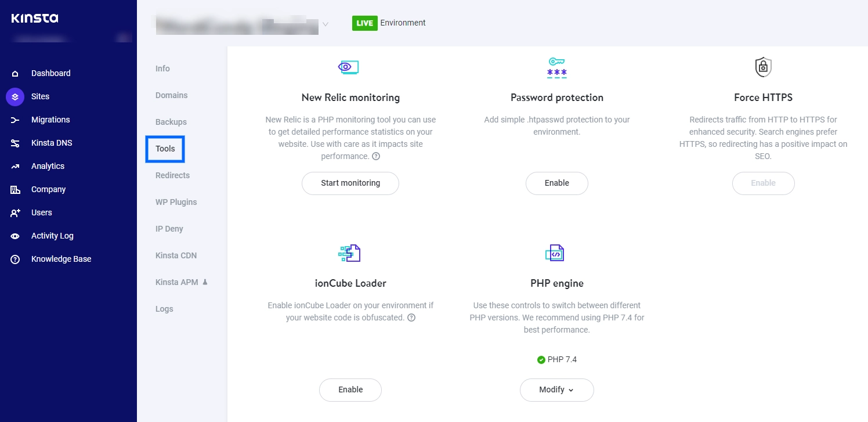Go to Users in sidebar

pyautogui.click(x=42, y=212)
